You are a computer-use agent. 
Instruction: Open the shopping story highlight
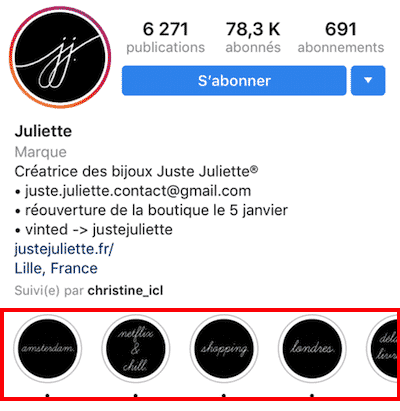pos(224,349)
